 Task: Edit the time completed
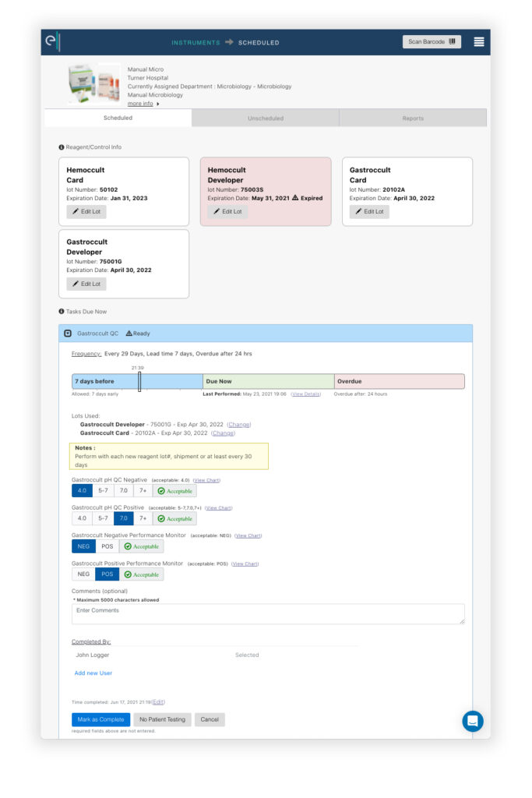[158, 702]
